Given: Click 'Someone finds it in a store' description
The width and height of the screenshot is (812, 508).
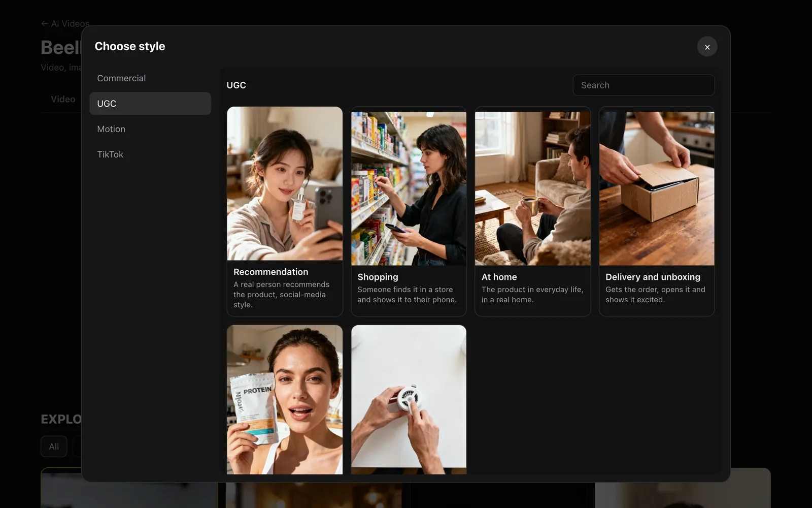Looking at the screenshot, I should [x=407, y=295].
